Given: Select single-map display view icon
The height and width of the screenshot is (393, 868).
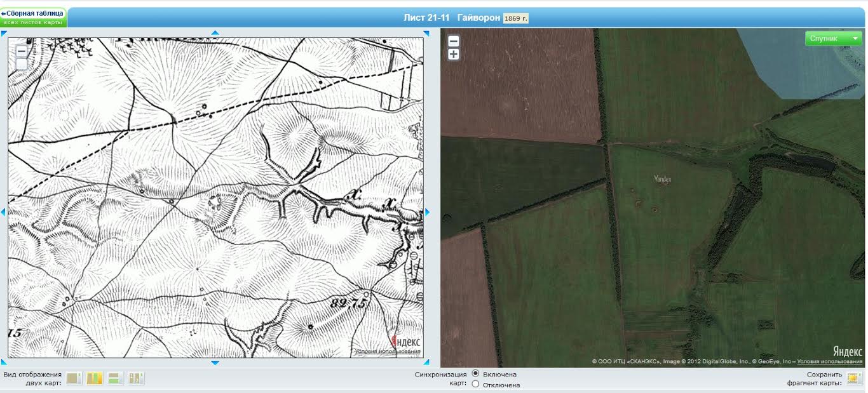Looking at the screenshot, I should [74, 378].
